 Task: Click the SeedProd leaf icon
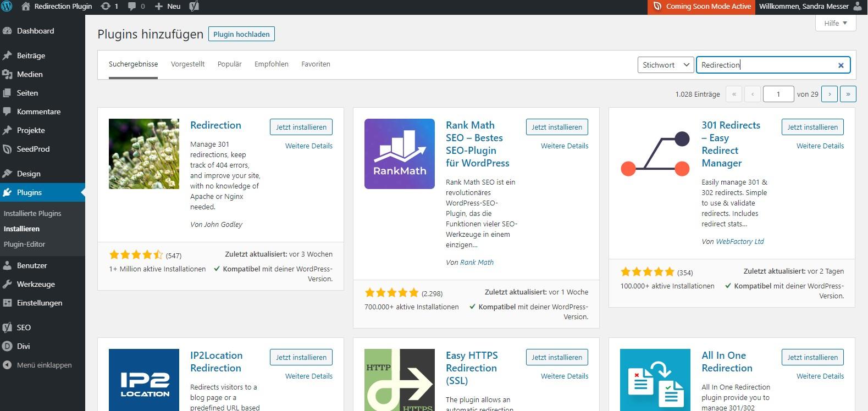tap(7, 149)
